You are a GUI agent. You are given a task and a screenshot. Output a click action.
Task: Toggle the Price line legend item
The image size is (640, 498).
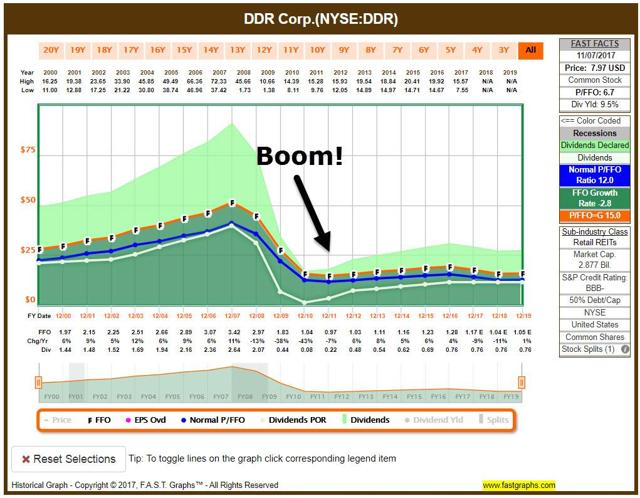tap(57, 420)
